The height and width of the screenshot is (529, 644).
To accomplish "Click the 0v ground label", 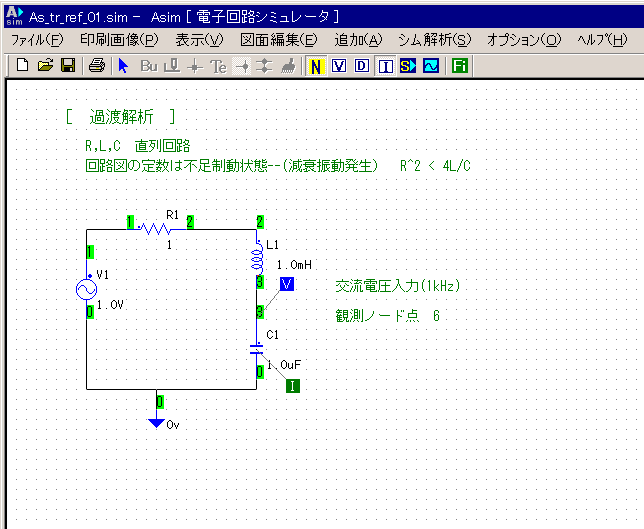I will click(173, 425).
